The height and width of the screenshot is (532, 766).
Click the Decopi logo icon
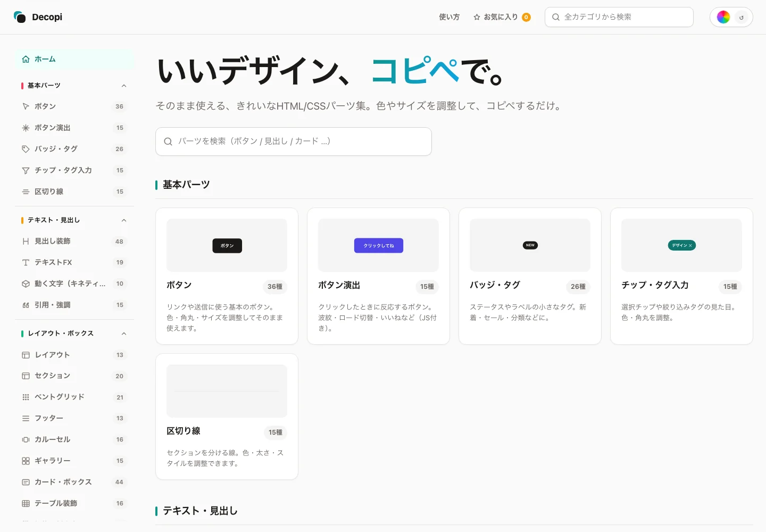point(20,17)
